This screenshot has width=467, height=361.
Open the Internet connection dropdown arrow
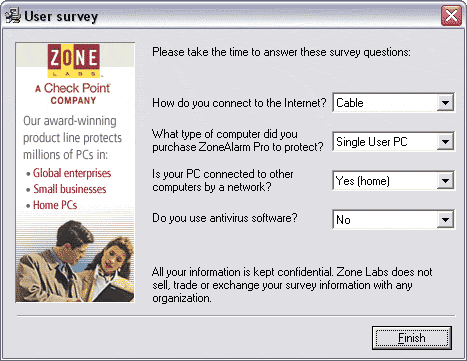click(x=445, y=103)
